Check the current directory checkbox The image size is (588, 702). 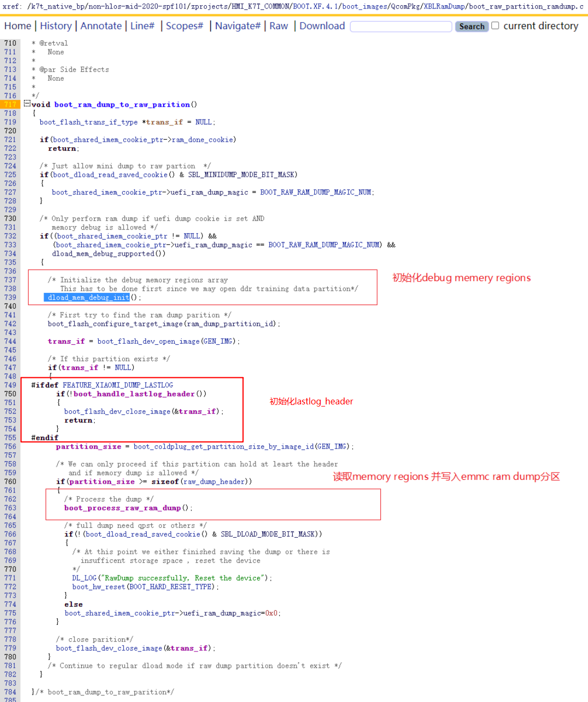pos(495,26)
